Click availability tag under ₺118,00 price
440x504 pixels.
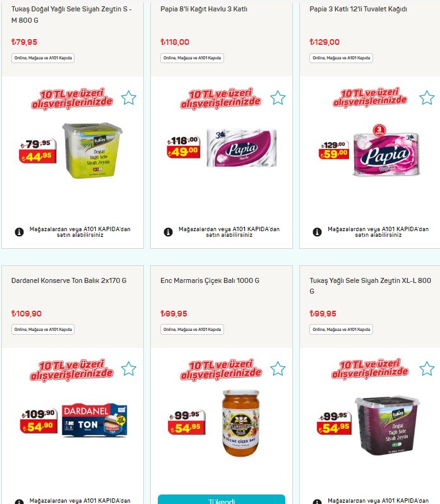click(x=192, y=58)
